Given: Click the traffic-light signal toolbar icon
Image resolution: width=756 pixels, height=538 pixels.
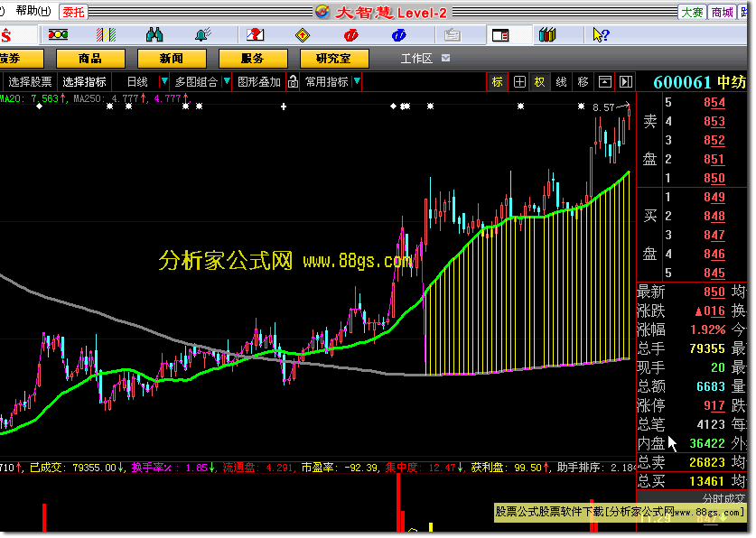Looking at the screenshot, I should tap(58, 34).
